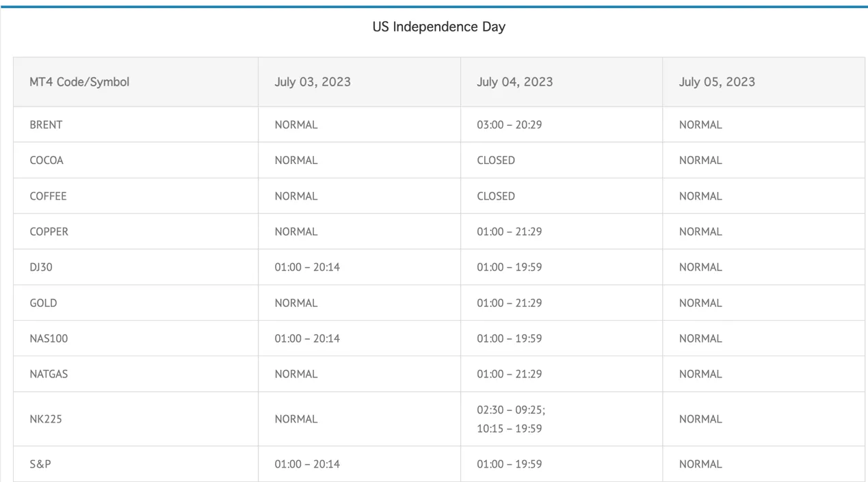Select the COPPER symbol cell
868x482 pixels.
(x=135, y=231)
